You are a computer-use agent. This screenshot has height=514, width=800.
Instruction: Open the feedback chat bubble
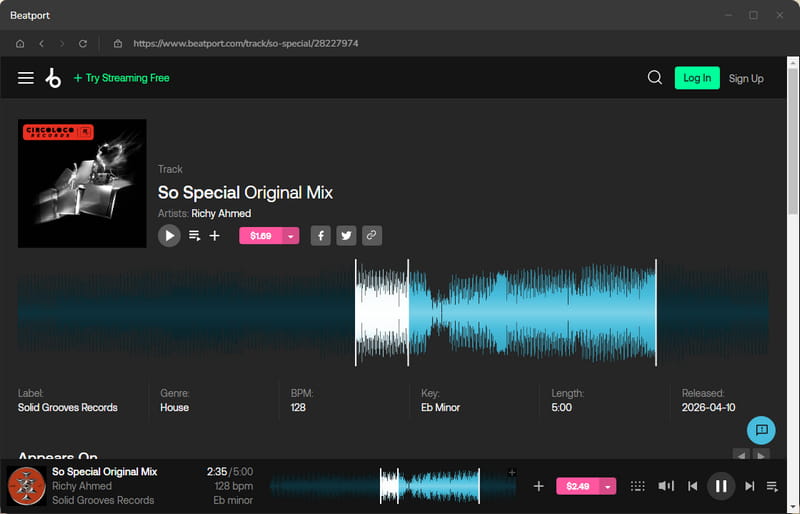point(761,430)
